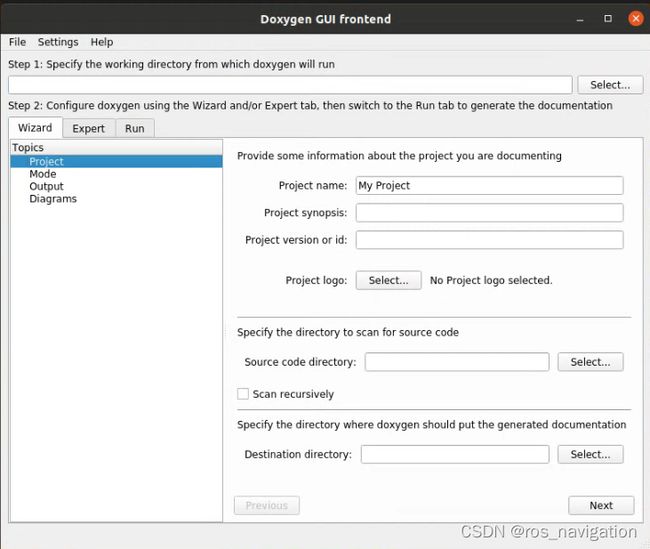Click the Source code directory field
The height and width of the screenshot is (549, 650).
pyautogui.click(x=457, y=362)
